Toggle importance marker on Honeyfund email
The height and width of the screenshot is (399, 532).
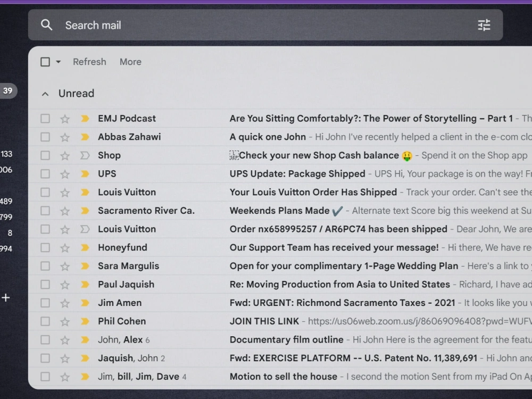pyautogui.click(x=85, y=247)
